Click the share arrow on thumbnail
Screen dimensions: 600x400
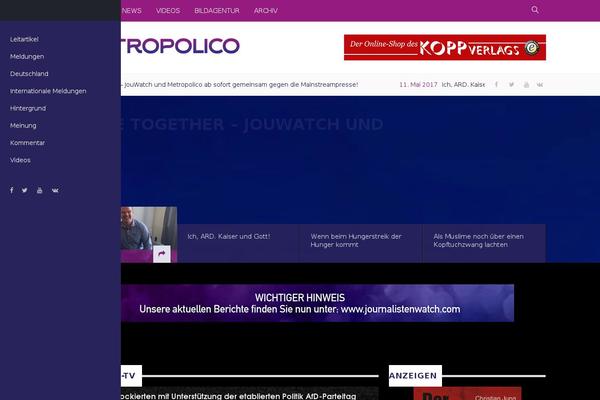point(161,254)
